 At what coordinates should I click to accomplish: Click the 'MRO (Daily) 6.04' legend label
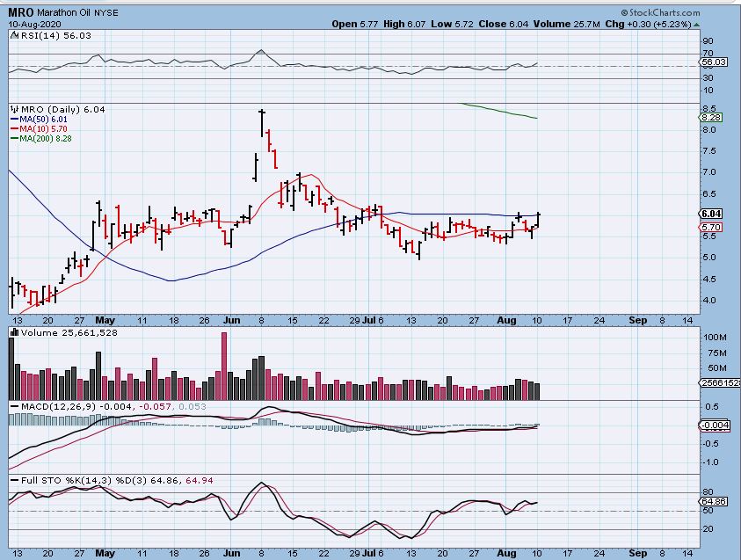63,109
